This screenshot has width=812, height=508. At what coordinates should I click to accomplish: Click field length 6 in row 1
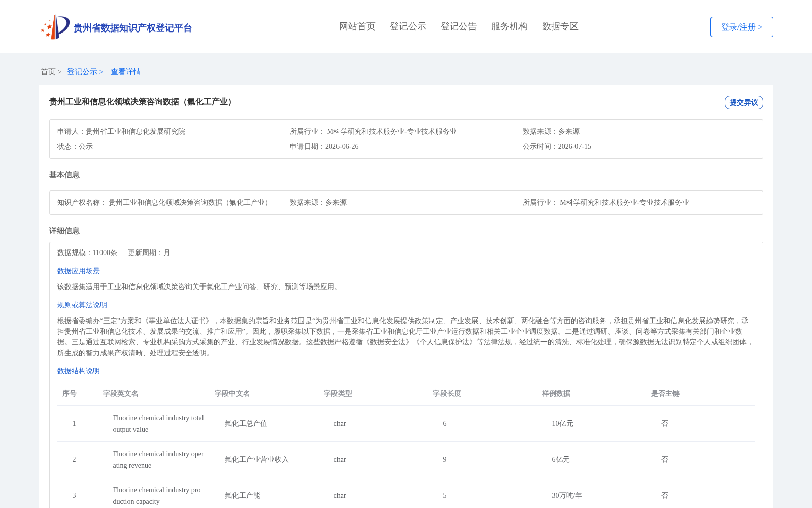point(445,423)
